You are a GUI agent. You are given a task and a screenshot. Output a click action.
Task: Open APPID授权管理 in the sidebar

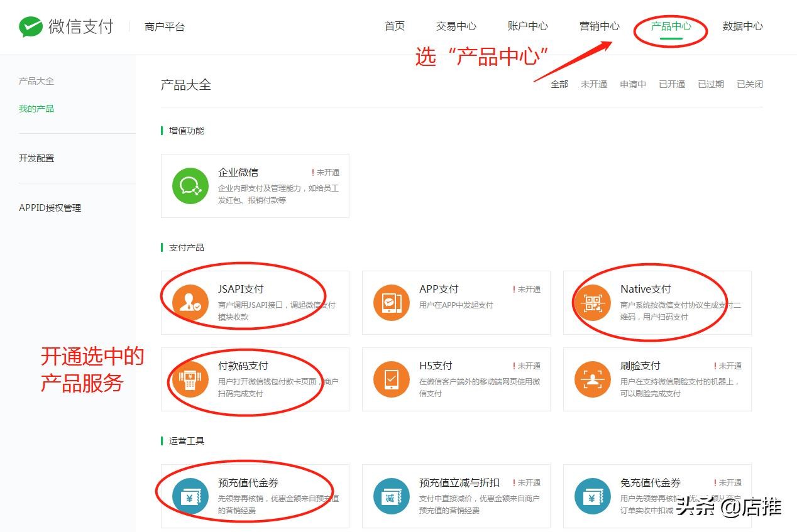[50, 208]
